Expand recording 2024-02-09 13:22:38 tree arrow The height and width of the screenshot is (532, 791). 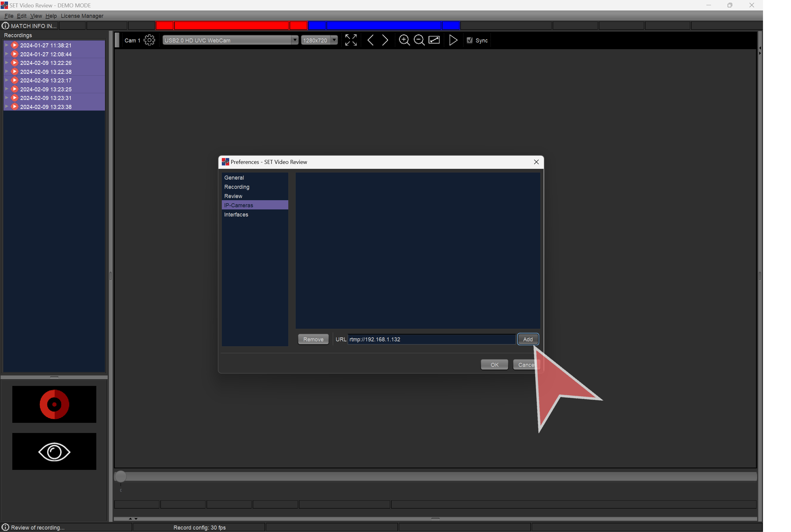click(6, 71)
